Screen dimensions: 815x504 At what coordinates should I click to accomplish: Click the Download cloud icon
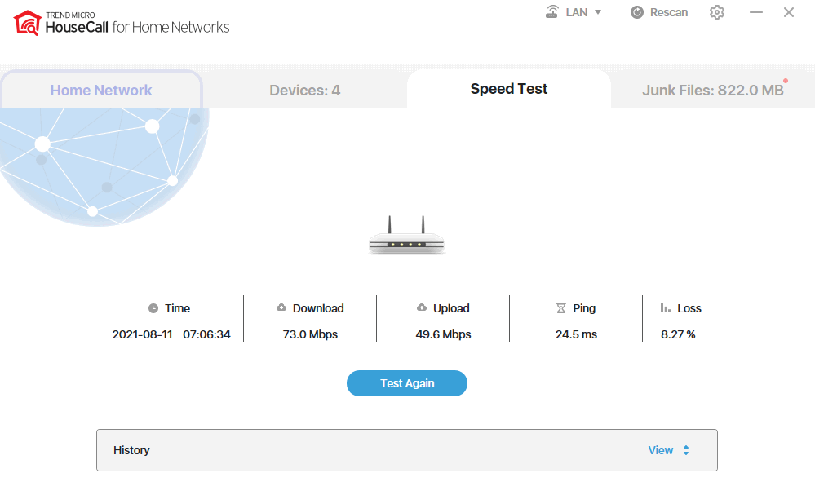click(x=281, y=308)
